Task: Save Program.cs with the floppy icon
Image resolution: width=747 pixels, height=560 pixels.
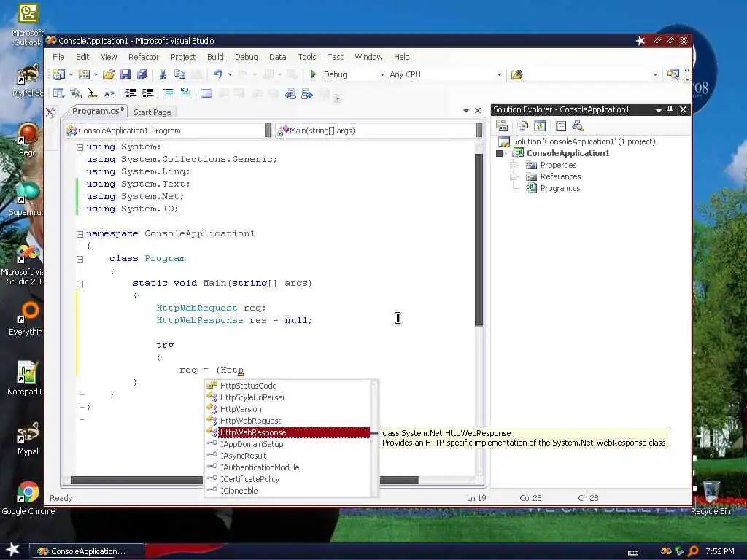Action: point(125,74)
